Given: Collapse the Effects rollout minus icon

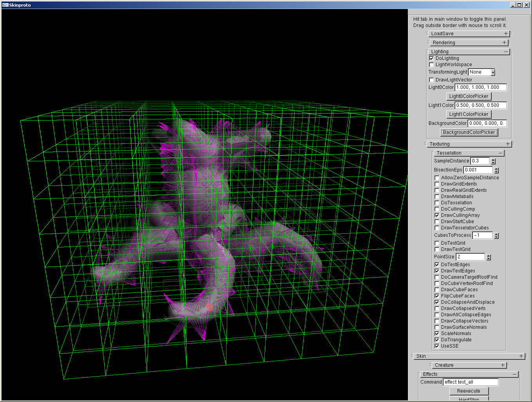Looking at the screenshot, I should point(515,374).
